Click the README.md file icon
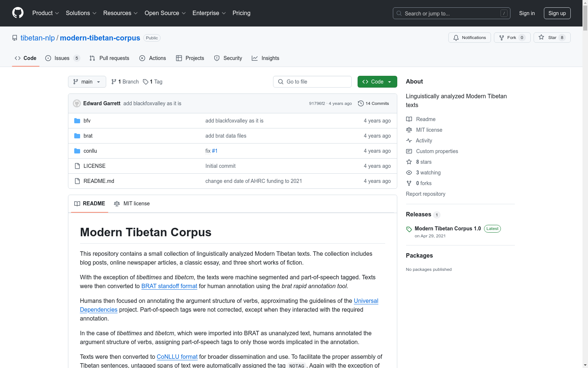 77,181
